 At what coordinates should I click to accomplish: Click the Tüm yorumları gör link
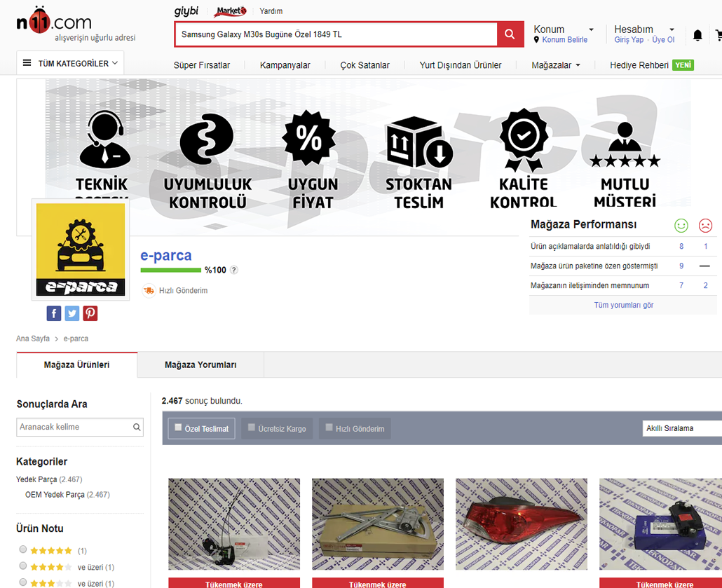623,305
